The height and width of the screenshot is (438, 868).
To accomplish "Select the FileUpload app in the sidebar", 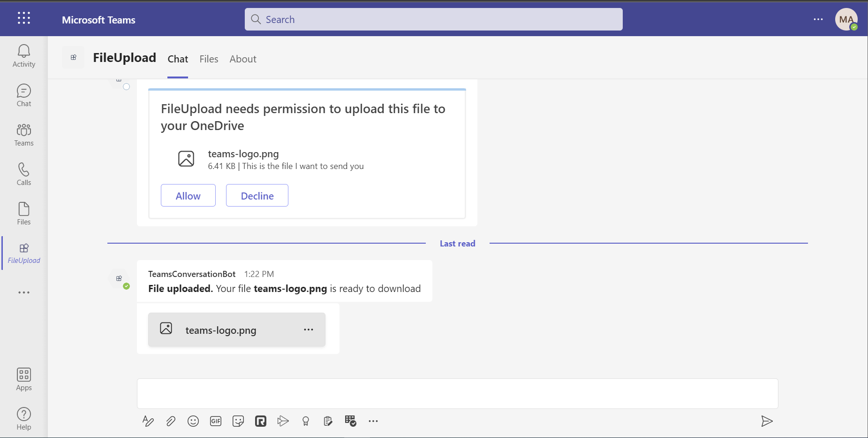I will 24,253.
